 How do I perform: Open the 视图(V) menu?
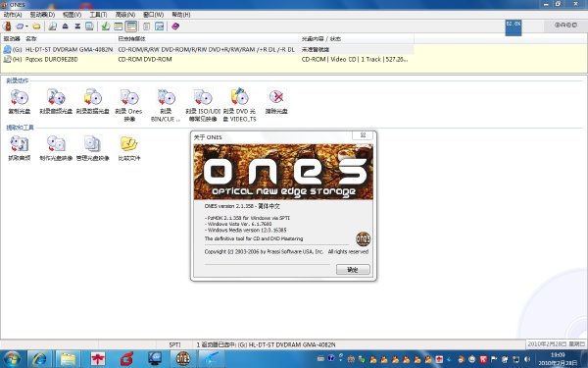coord(72,15)
